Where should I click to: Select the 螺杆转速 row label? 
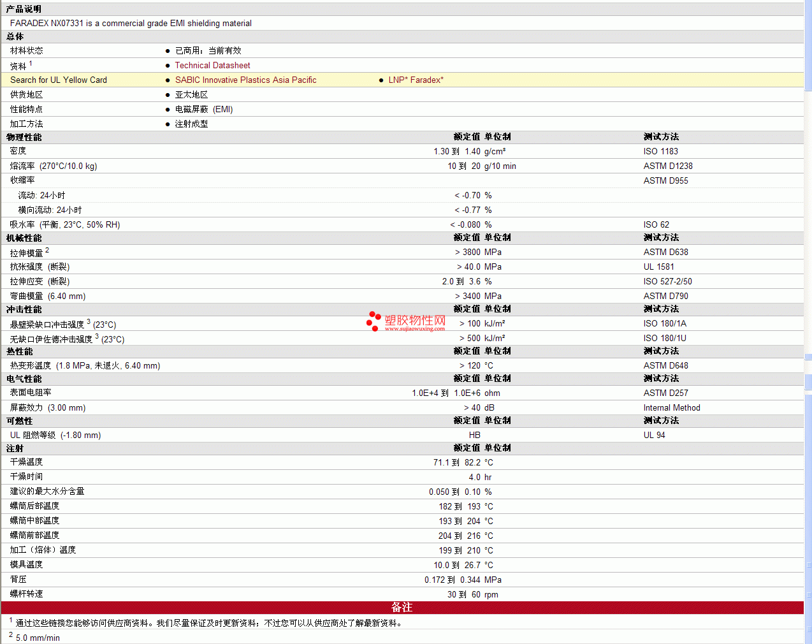[27, 594]
